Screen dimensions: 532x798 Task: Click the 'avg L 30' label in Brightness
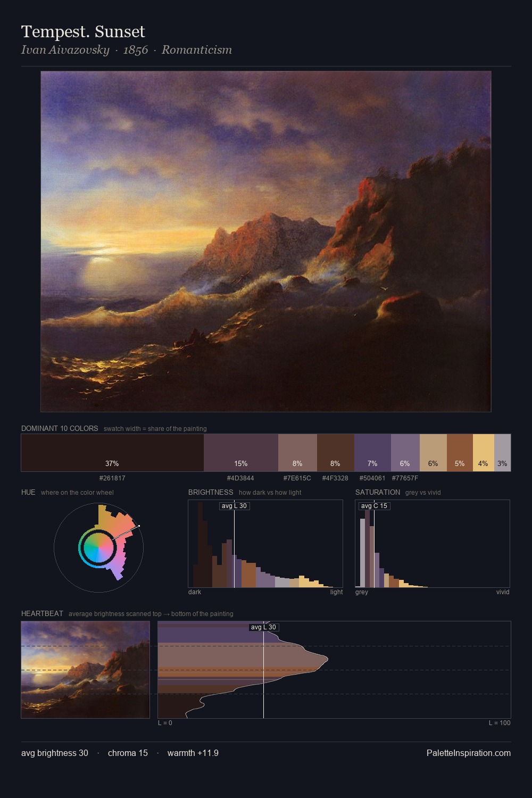[234, 506]
